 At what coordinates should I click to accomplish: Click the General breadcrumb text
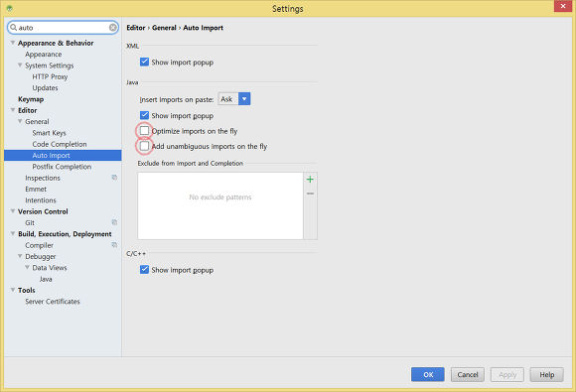pyautogui.click(x=164, y=28)
